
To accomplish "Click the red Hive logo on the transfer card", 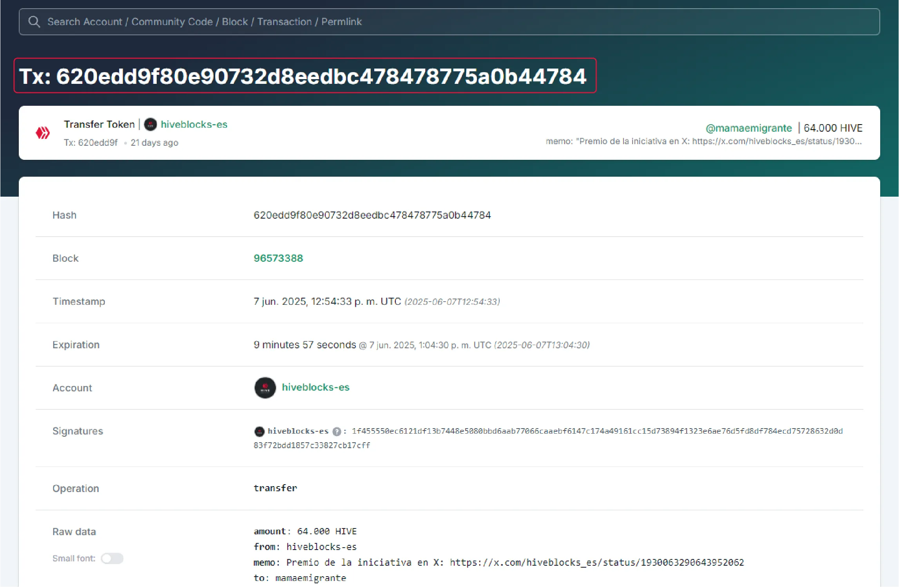I will coord(43,133).
